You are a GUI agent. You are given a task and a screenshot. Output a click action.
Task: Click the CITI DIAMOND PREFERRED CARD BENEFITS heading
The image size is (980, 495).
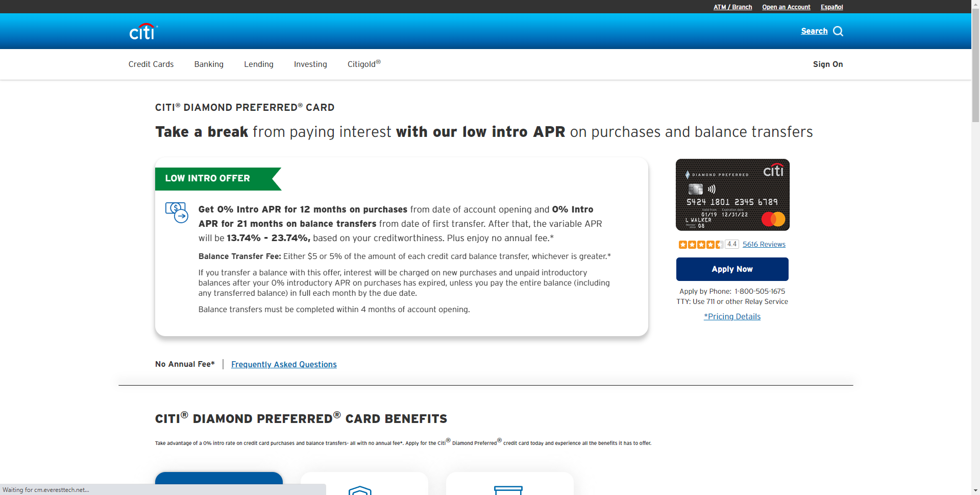coord(301,418)
